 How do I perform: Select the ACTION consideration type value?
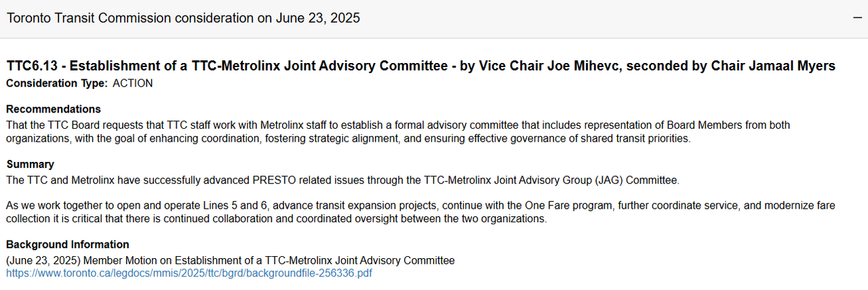pos(132,83)
